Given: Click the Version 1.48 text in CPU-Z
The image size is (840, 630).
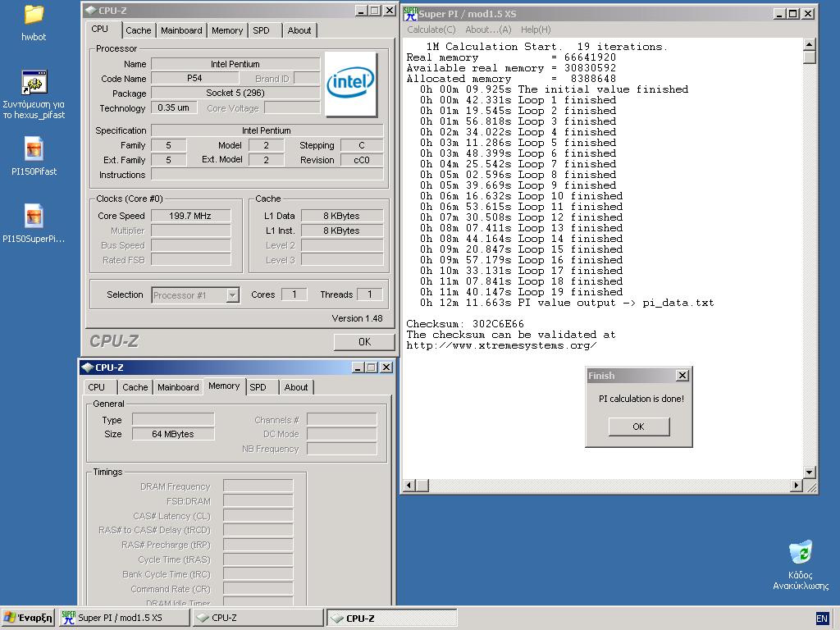Looking at the screenshot, I should tap(358, 318).
